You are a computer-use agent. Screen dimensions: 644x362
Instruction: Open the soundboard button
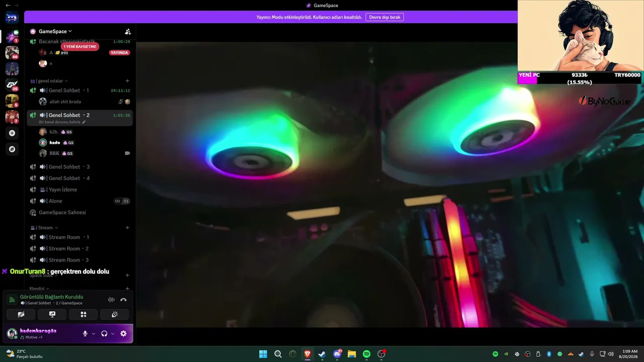[x=115, y=314]
